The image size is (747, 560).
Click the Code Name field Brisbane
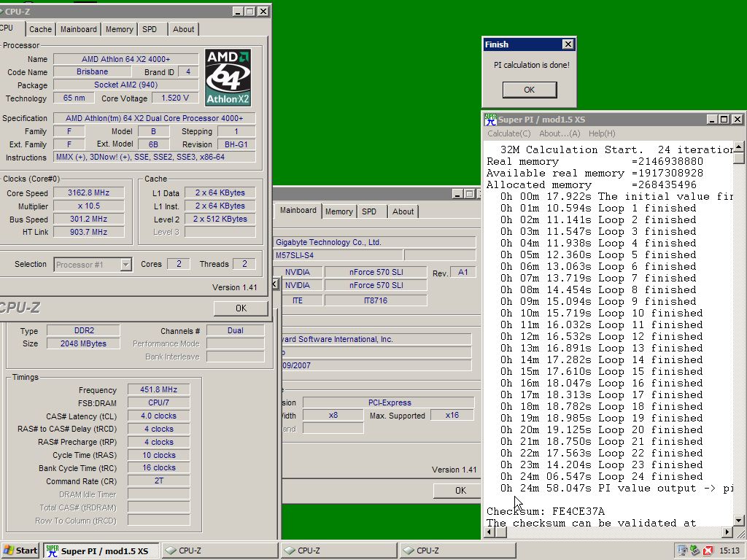click(x=92, y=72)
